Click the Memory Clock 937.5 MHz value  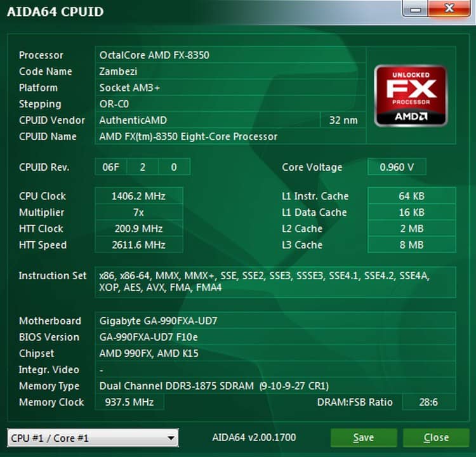pyautogui.click(x=129, y=402)
